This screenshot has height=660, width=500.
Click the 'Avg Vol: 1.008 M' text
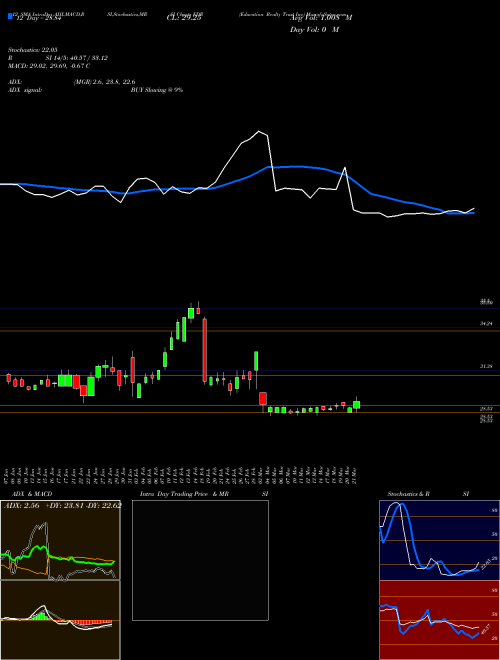pyautogui.click(x=321, y=18)
